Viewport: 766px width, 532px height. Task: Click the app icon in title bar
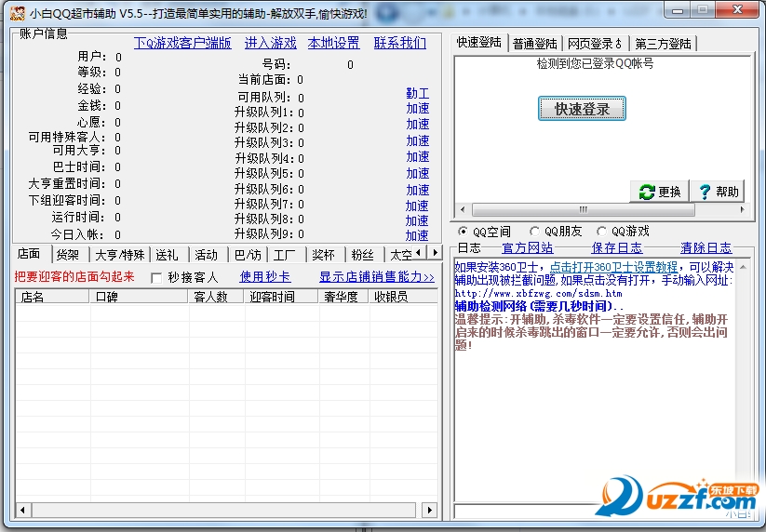click(x=17, y=13)
